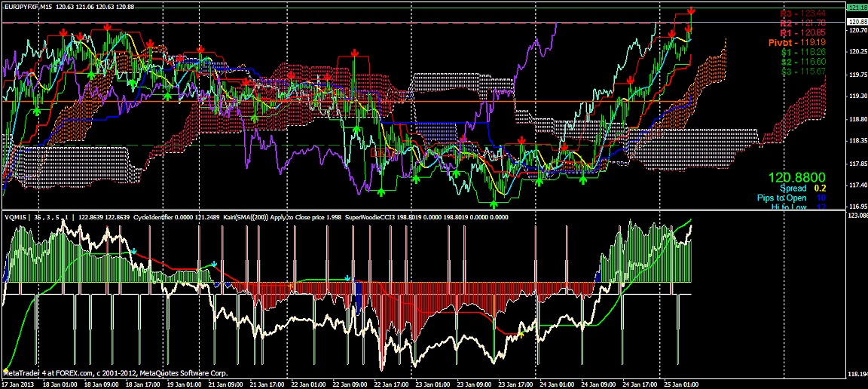Click the lowest green up arrow signal
The width and height of the screenshot is (868, 389).
pos(494,203)
